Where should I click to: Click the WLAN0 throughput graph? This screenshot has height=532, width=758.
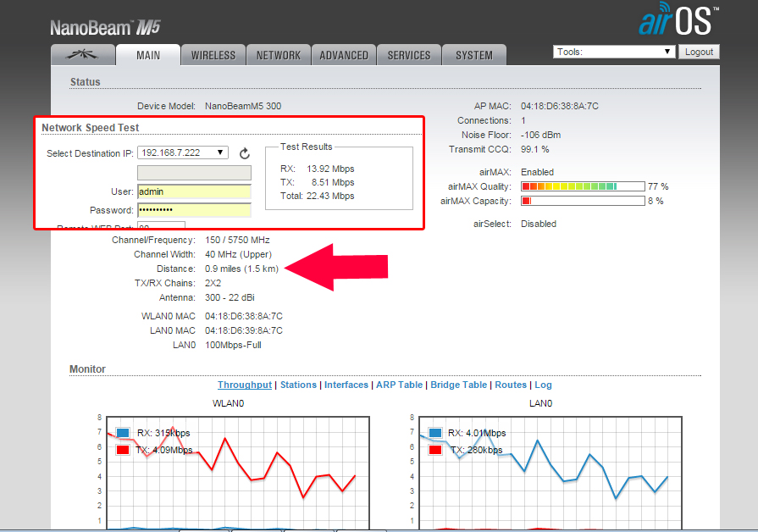point(238,473)
